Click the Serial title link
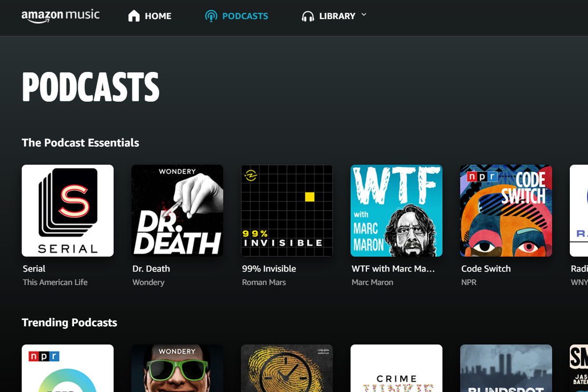The image size is (588, 392). pyautogui.click(x=33, y=269)
